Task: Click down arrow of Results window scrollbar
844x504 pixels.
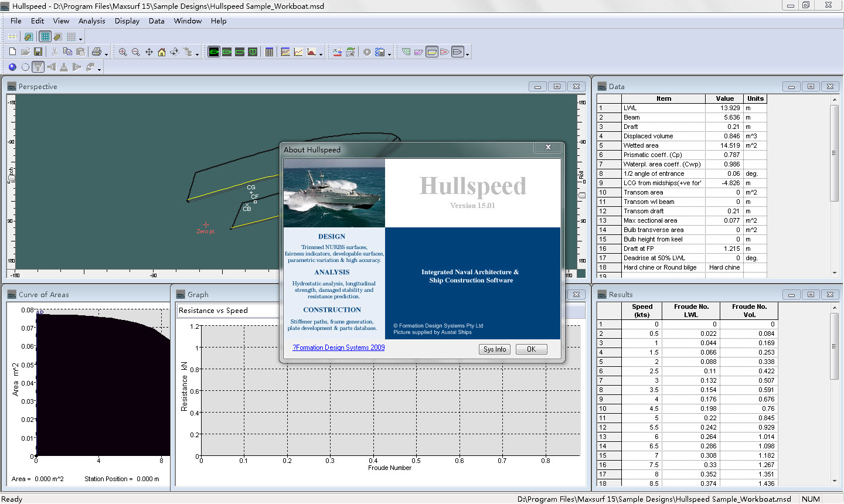Action: (x=834, y=481)
